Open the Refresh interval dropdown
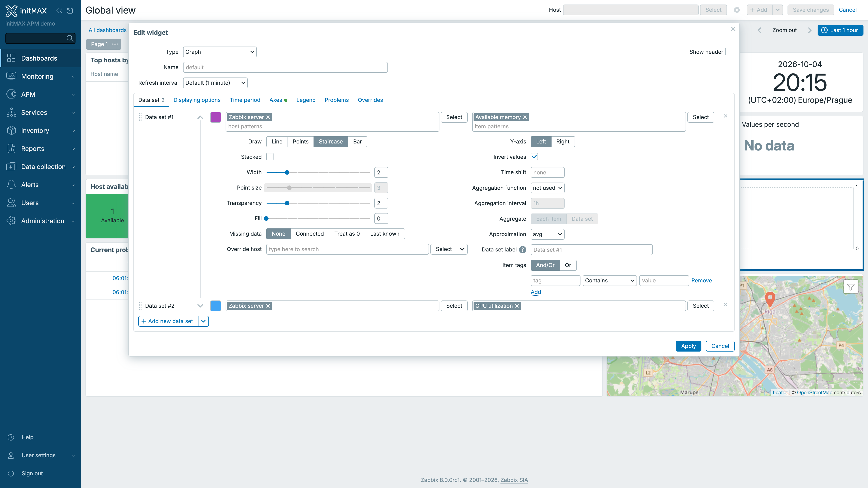Image resolution: width=868 pixels, height=488 pixels. (x=215, y=83)
